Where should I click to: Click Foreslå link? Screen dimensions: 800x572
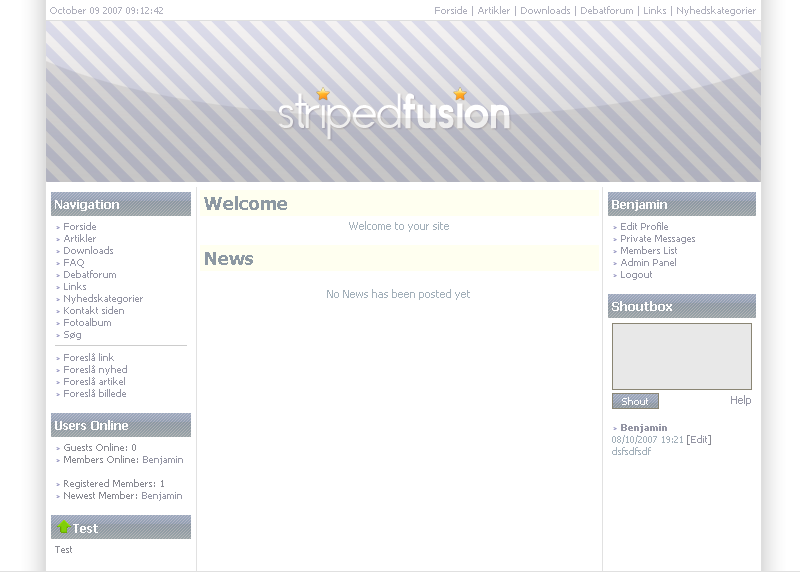pyautogui.click(x=88, y=358)
